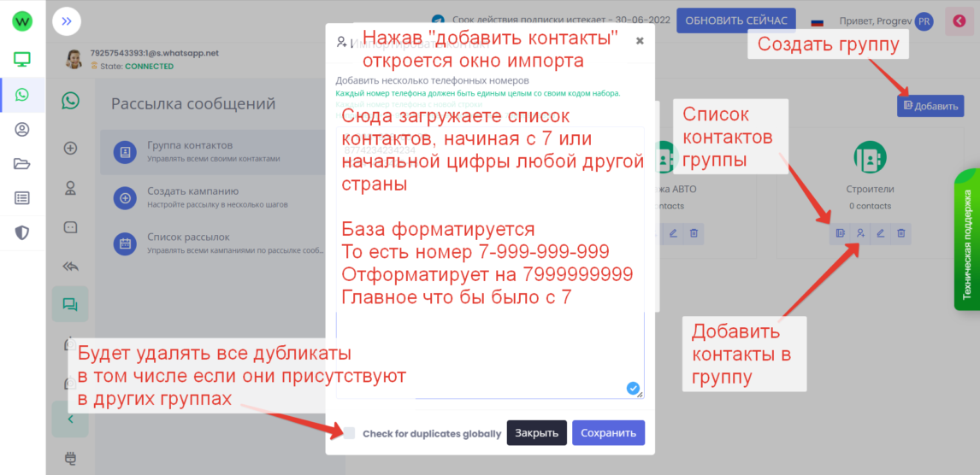Click add-contacts icon under Строители group
Viewport: 980px width, 475px height.
[x=860, y=232]
